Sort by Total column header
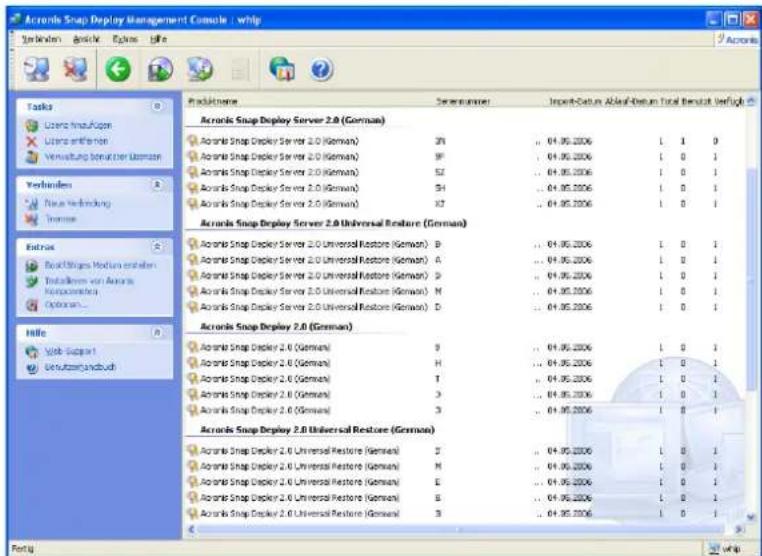This screenshot has height=556, width=762. point(669,101)
